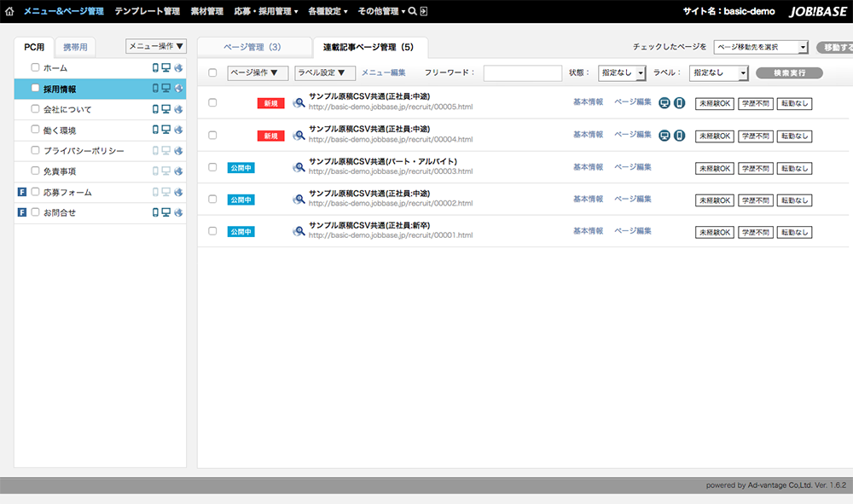
Task: Click メニュー編集 link
Action: 384,72
